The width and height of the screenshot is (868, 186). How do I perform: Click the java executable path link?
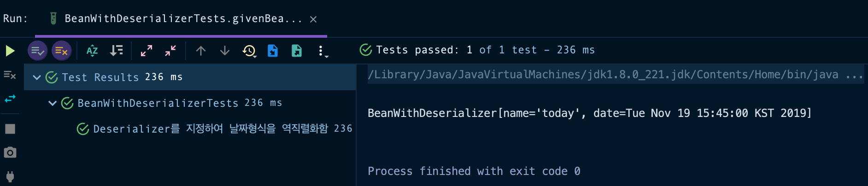coord(603,75)
